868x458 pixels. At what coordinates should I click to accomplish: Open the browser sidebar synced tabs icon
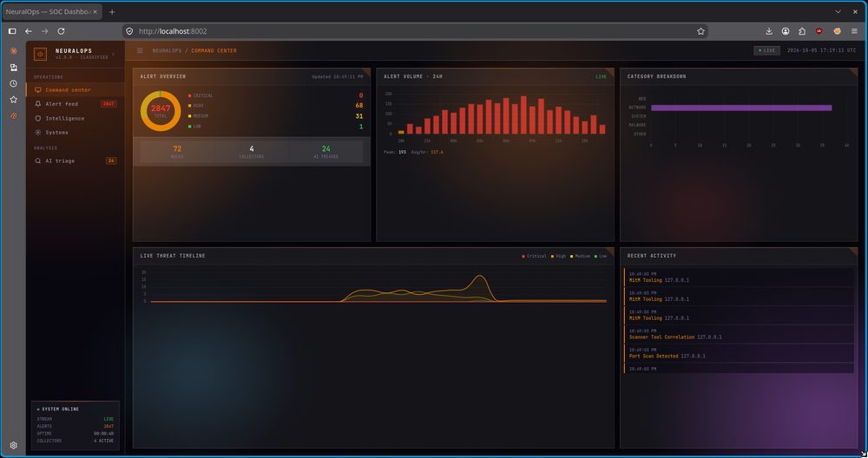coord(13,68)
